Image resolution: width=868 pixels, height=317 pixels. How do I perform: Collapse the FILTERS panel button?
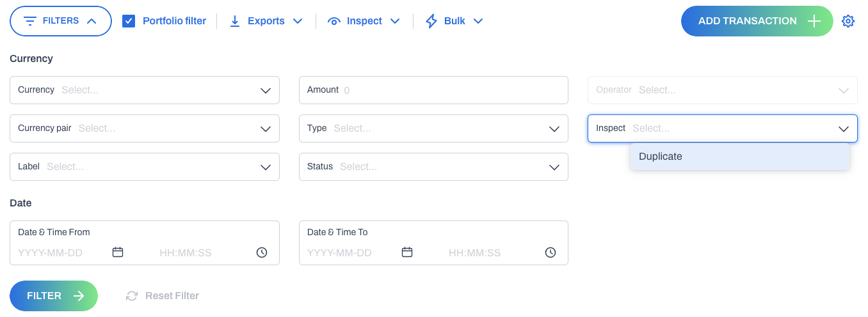(x=61, y=21)
